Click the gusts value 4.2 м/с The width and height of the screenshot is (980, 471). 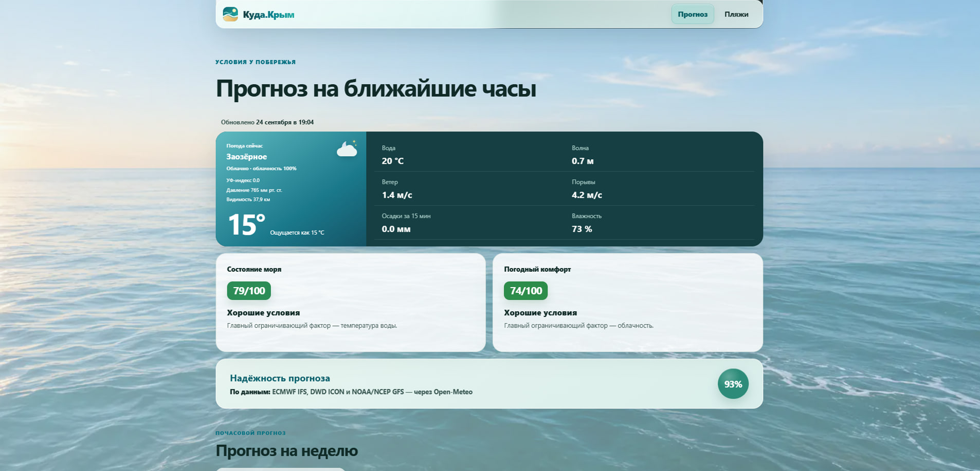tap(587, 195)
